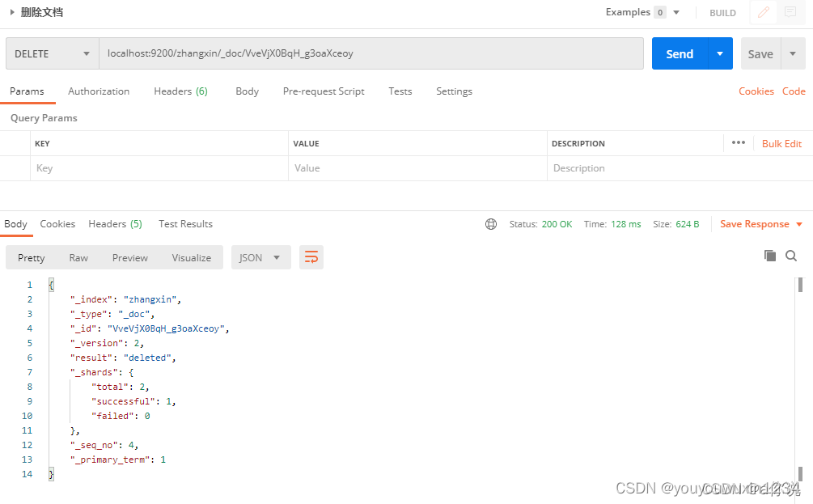Click the globe network icon
This screenshot has width=813, height=504.
tap(490, 224)
